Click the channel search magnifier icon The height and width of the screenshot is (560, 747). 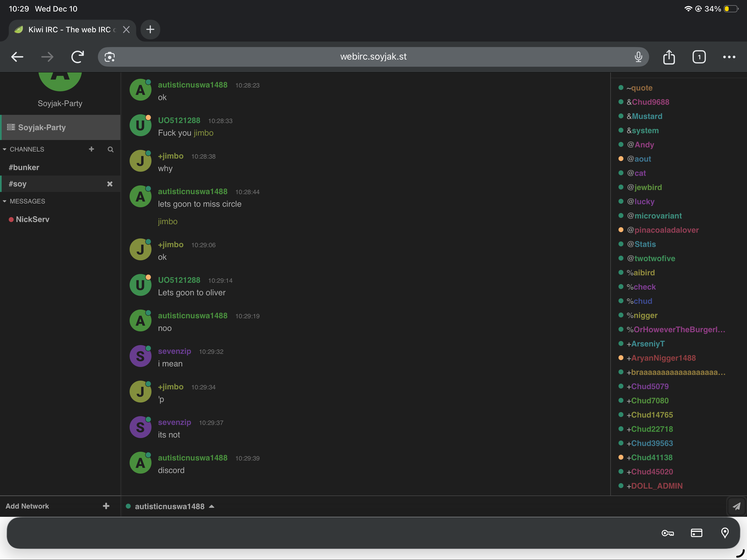click(x=110, y=149)
